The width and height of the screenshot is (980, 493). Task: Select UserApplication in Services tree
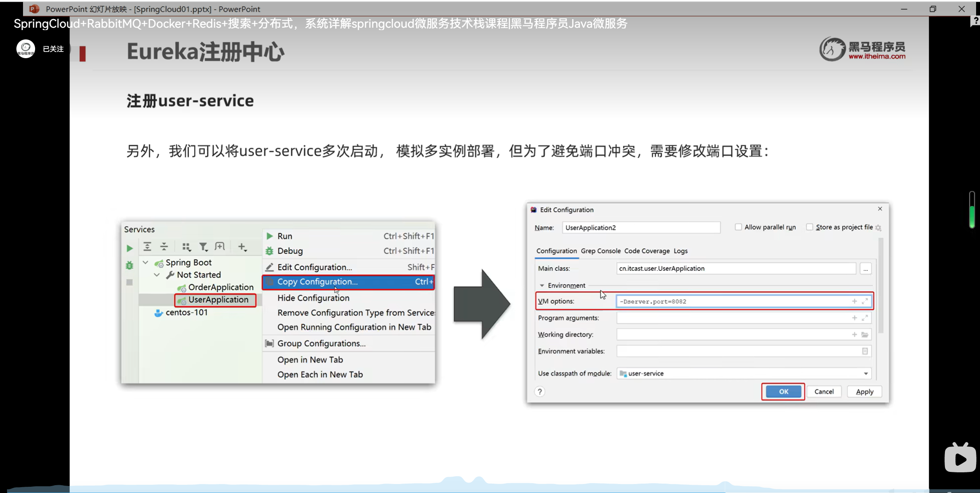(x=218, y=300)
